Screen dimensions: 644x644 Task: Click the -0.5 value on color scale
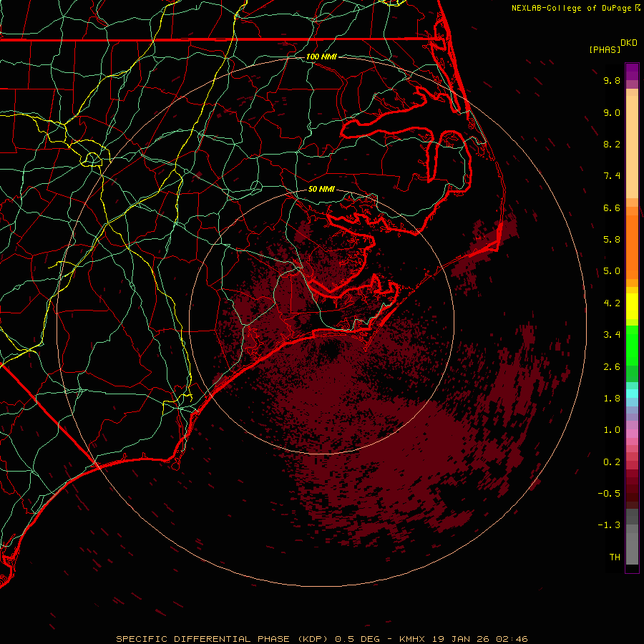[x=609, y=494]
